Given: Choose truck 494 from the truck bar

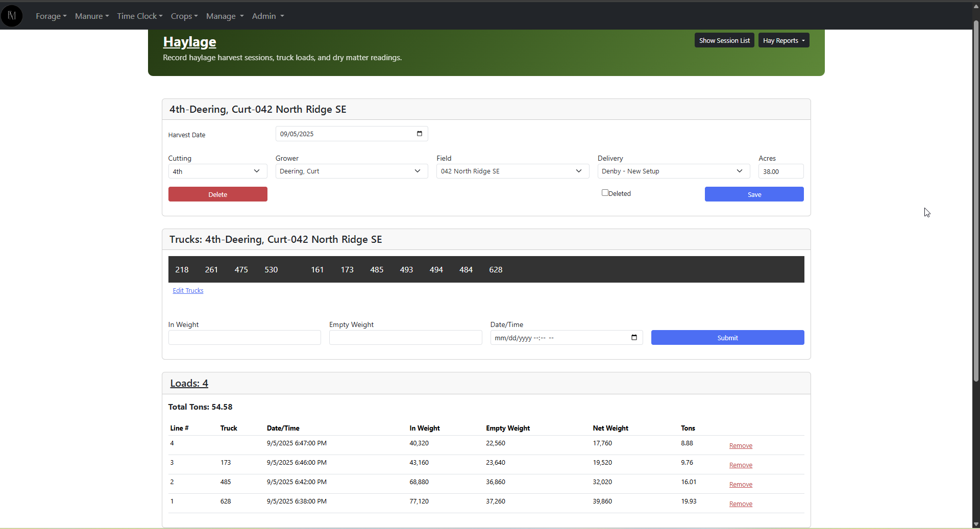Looking at the screenshot, I should coord(436,270).
